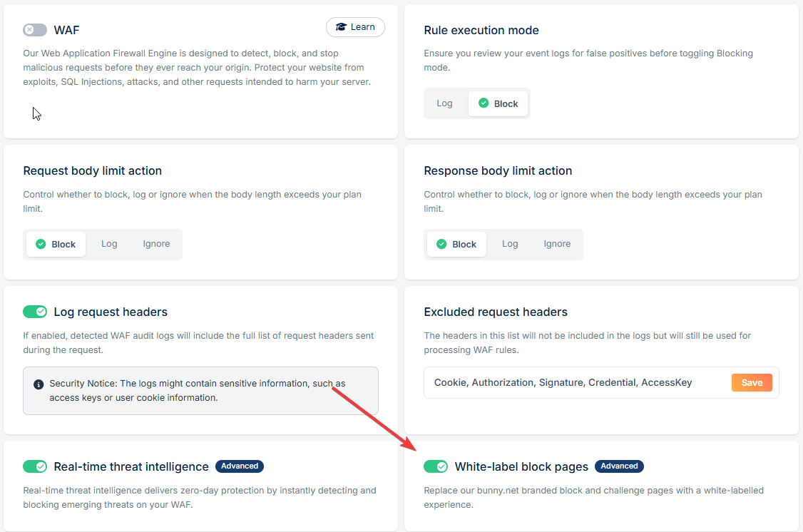Set response body limit to Ignore
803x532 pixels.
(x=557, y=244)
